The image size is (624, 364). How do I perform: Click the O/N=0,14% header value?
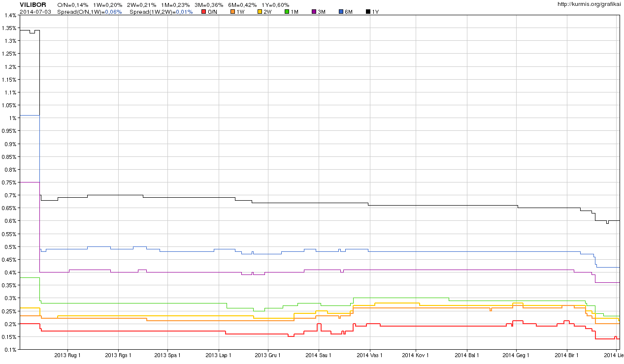(x=73, y=5)
